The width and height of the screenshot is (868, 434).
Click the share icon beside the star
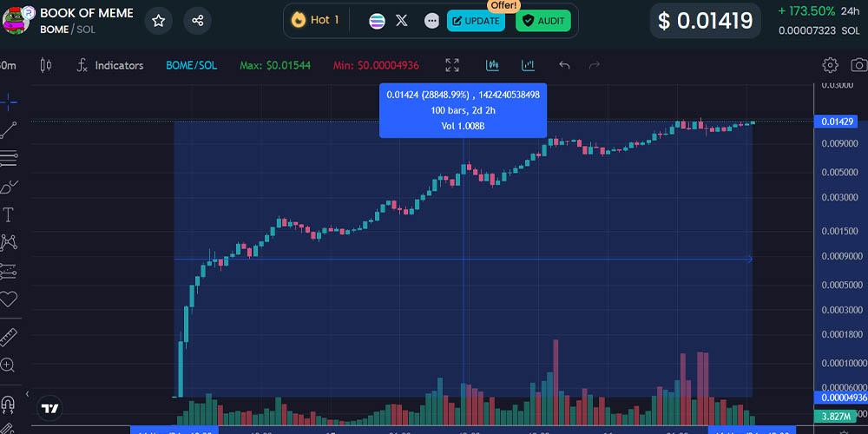coord(198,21)
